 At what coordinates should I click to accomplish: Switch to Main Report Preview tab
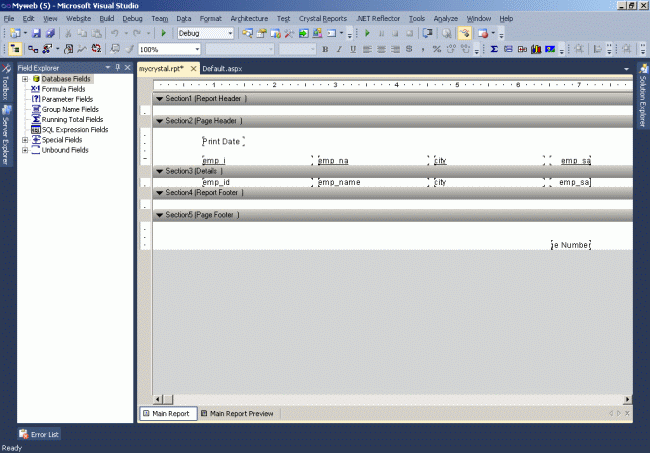tap(238, 413)
